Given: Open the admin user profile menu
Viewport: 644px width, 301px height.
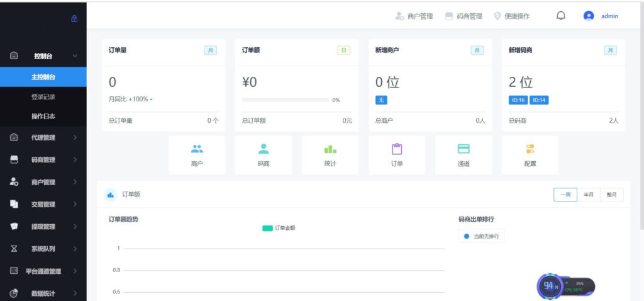Looking at the screenshot, I should pyautogui.click(x=602, y=16).
